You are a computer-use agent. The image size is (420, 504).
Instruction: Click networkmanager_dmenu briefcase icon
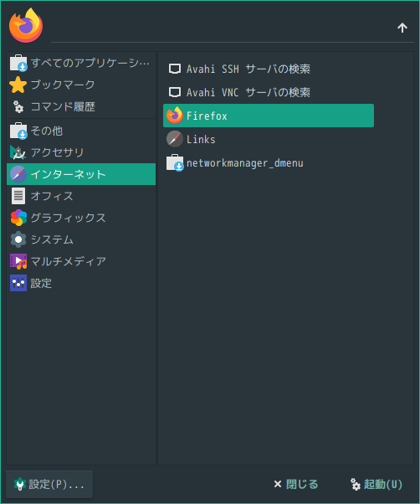pyautogui.click(x=175, y=162)
